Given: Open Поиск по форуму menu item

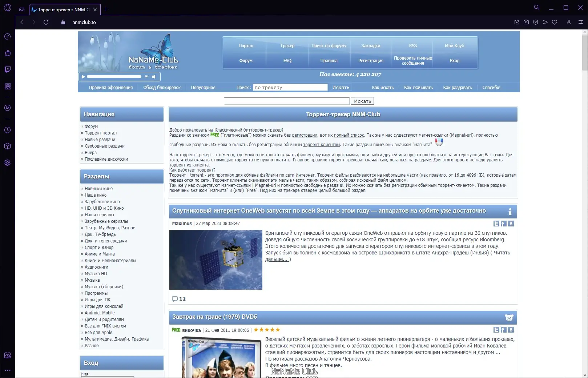Looking at the screenshot, I should [x=329, y=46].
